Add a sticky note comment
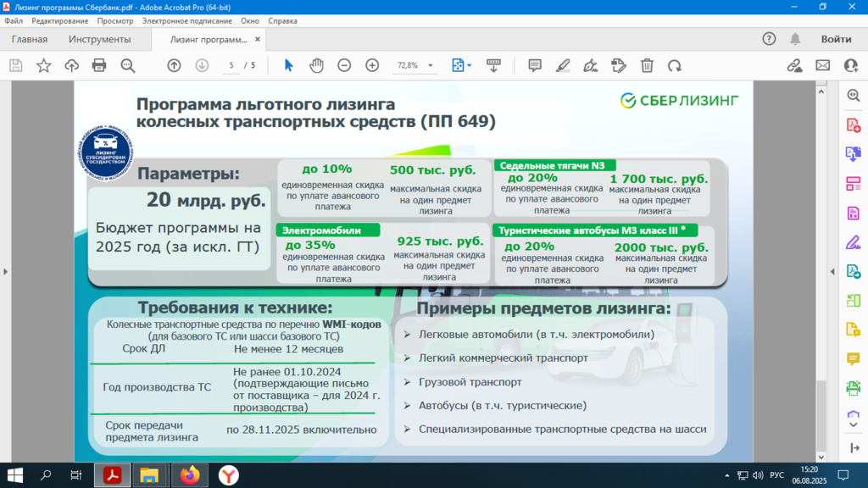The image size is (868, 488). [x=535, y=65]
